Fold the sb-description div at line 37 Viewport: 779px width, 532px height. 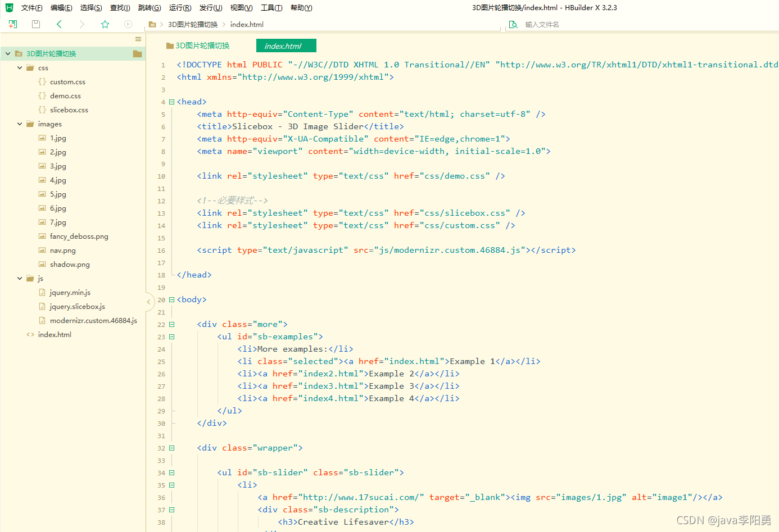click(x=172, y=510)
